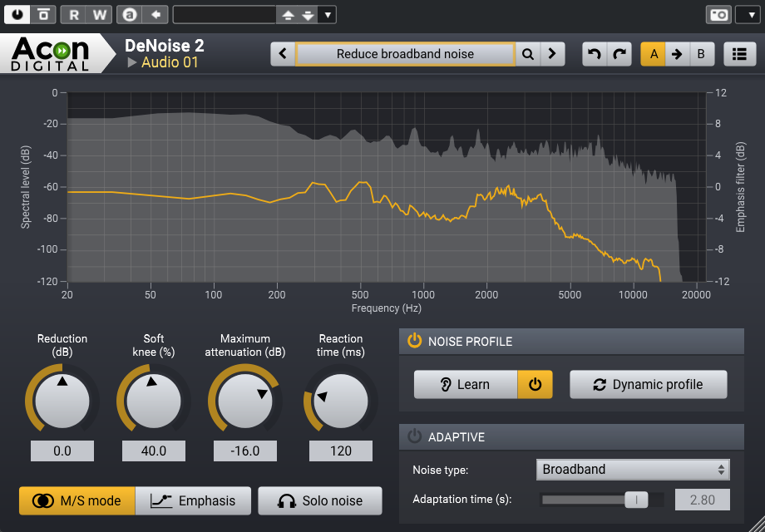Click the 'Noise type:' label
Viewport: 765px width, 532px height.
pyautogui.click(x=441, y=470)
